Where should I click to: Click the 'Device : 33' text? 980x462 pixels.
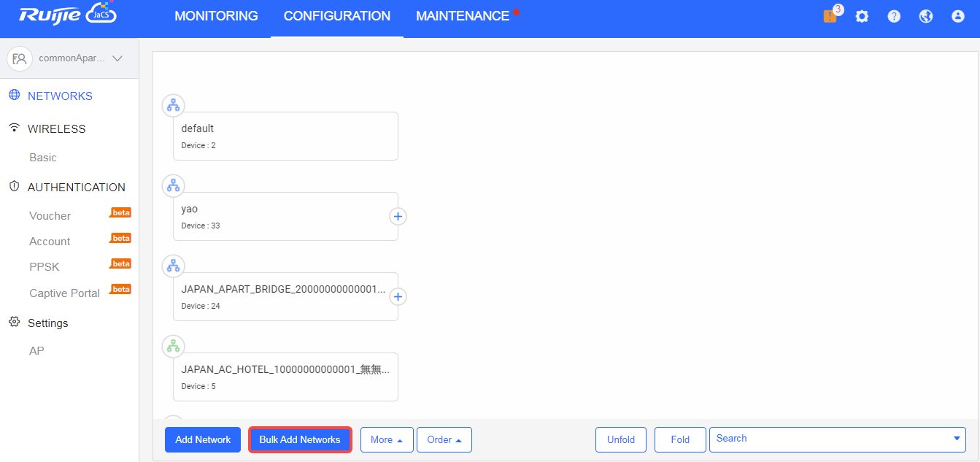pos(201,226)
